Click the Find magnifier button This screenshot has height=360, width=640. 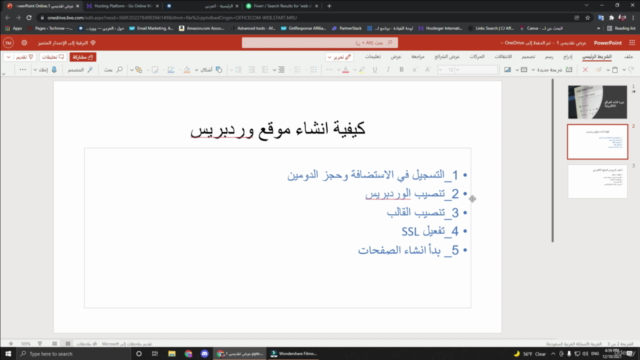[113, 70]
